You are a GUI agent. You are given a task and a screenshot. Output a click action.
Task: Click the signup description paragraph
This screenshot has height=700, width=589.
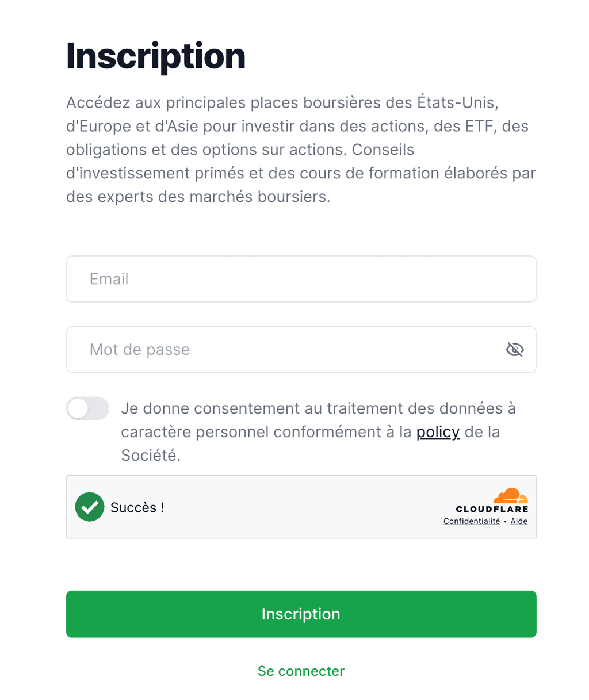[x=301, y=150]
